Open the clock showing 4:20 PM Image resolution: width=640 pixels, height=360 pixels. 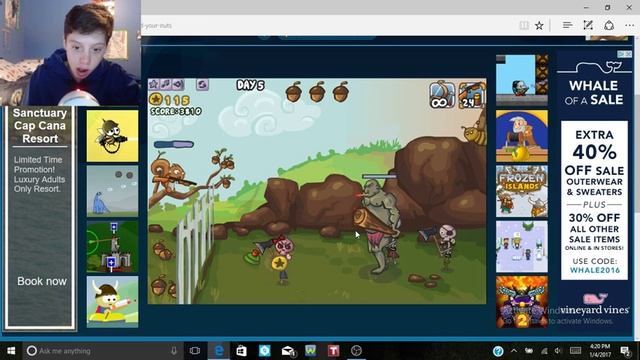click(600, 351)
